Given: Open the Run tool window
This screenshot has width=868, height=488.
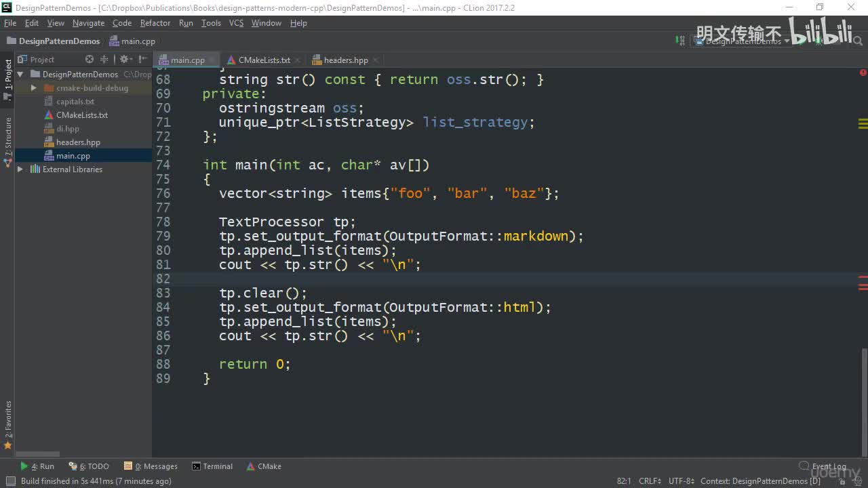Looking at the screenshot, I should pyautogui.click(x=38, y=466).
